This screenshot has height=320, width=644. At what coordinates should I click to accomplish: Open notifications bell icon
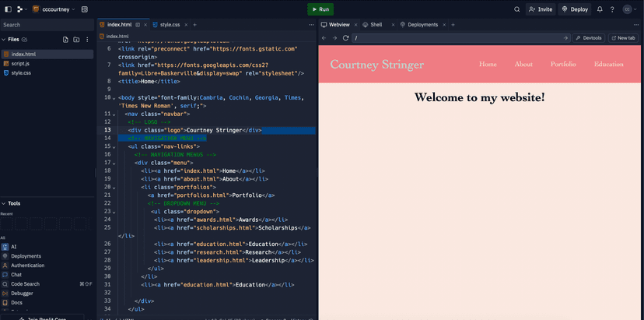[600, 9]
